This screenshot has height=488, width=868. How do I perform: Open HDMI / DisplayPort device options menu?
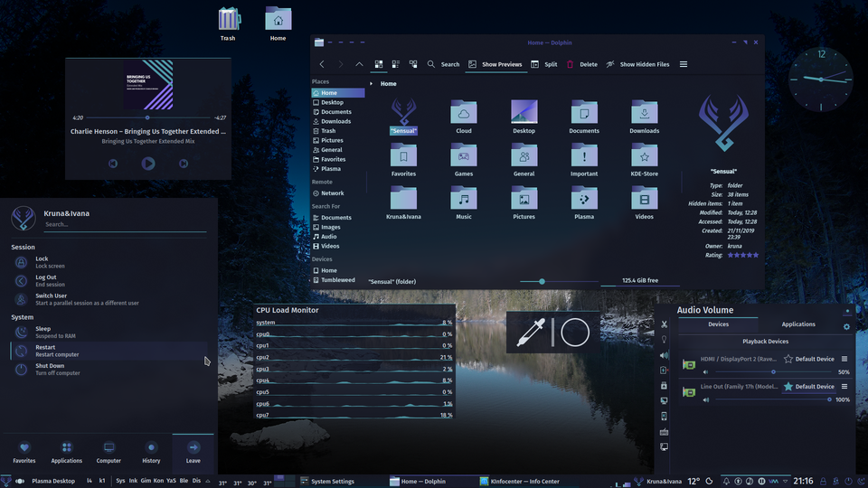(844, 359)
